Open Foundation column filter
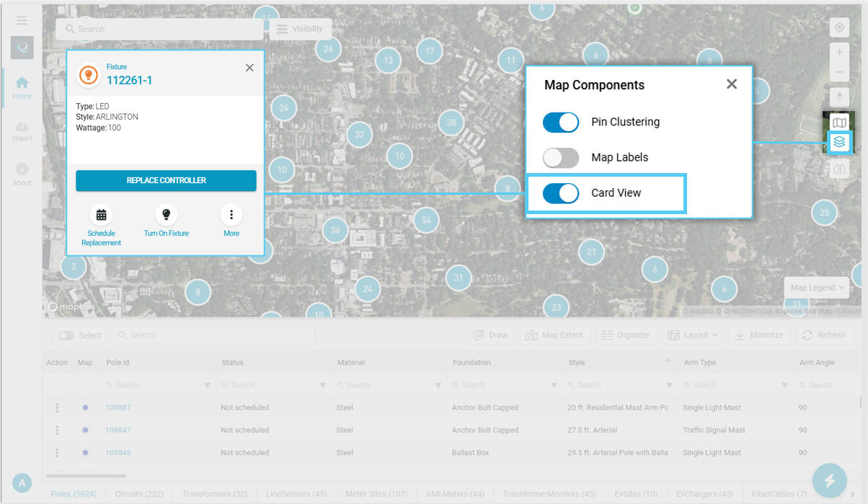This screenshot has width=868, height=504. coord(554,386)
